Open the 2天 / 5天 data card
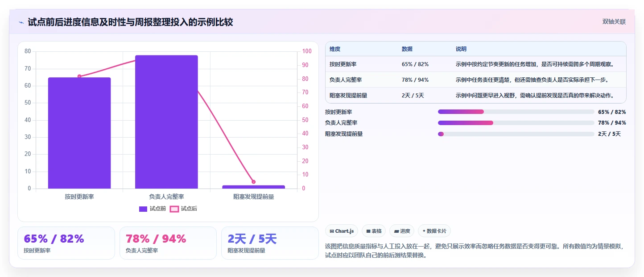The height and width of the screenshot is (277, 644). pyautogui.click(x=270, y=243)
